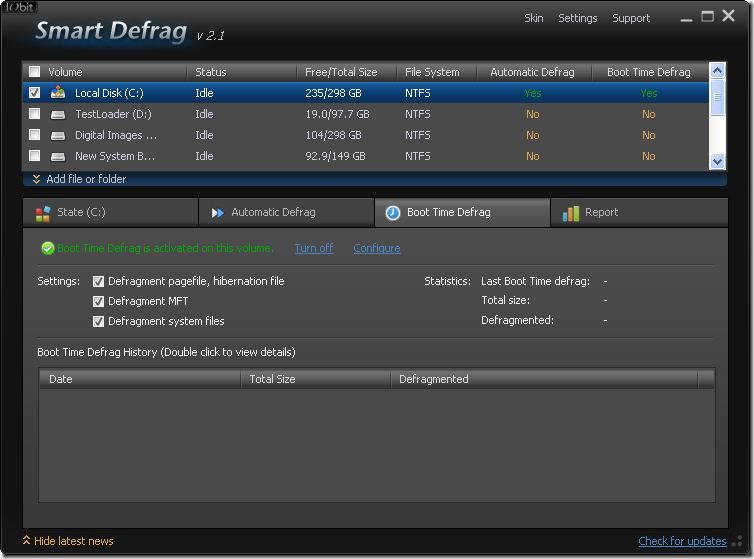Click the history Date column header
This screenshot has width=754, height=559.
(x=140, y=379)
